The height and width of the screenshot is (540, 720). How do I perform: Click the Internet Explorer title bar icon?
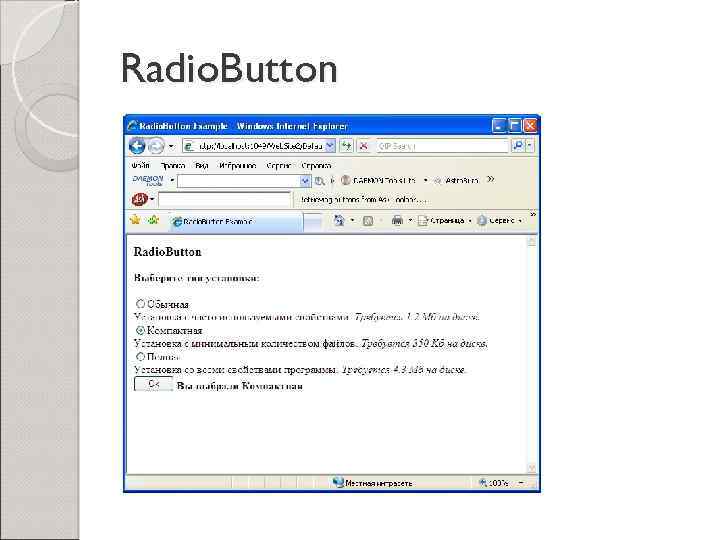pos(133,125)
